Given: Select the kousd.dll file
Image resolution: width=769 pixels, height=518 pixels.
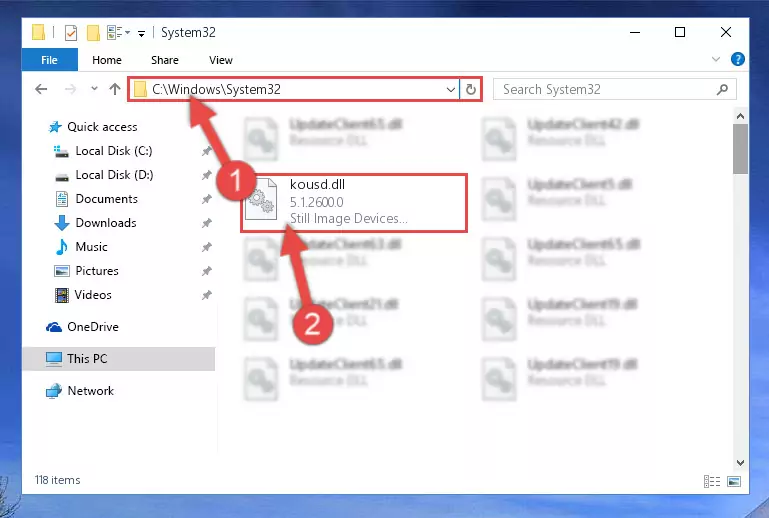Looking at the screenshot, I should [x=354, y=203].
